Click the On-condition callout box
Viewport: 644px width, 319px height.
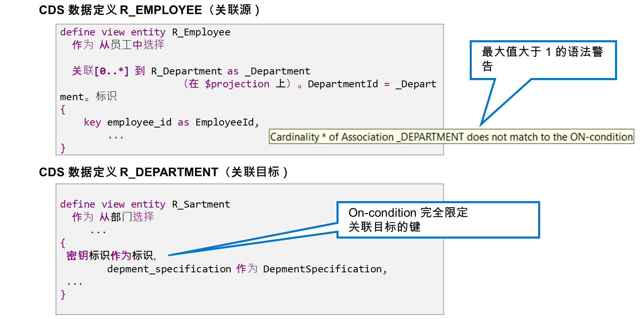[438, 220]
